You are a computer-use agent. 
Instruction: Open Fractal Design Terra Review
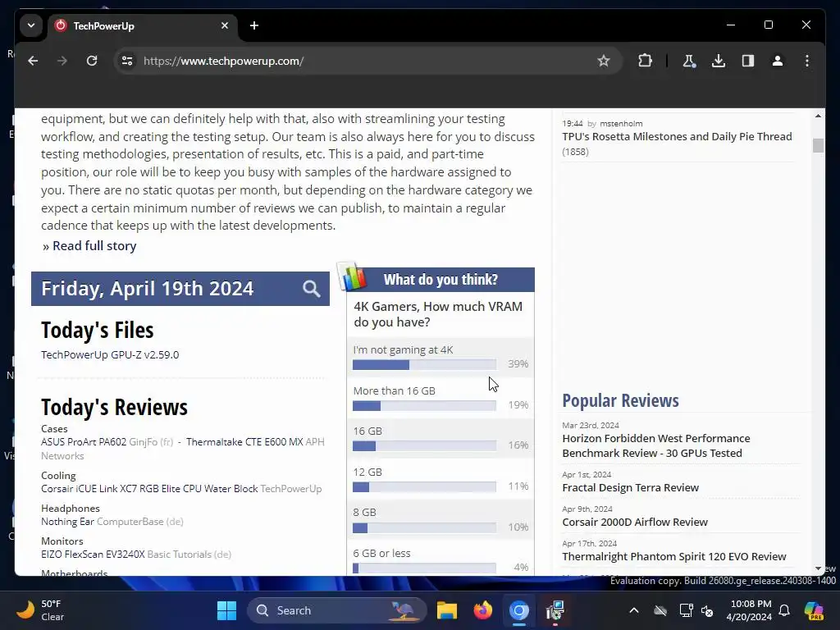click(x=630, y=487)
